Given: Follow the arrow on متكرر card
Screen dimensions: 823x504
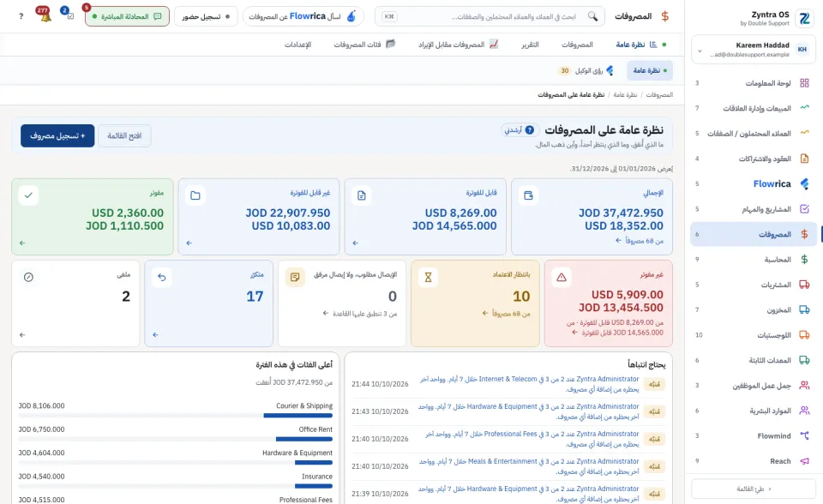Looking at the screenshot, I should pyautogui.click(x=155, y=335).
